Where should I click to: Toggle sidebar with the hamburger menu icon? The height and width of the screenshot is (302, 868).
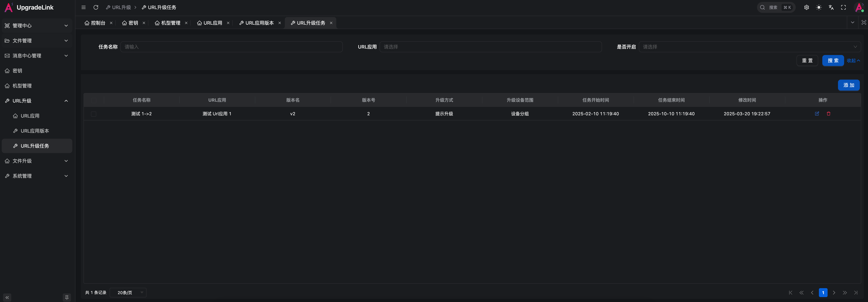pos(84,7)
